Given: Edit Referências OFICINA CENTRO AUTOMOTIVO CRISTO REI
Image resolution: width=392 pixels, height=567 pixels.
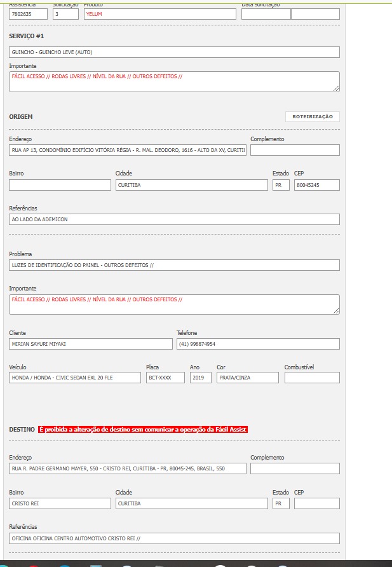Looking at the screenshot, I should click(x=174, y=538).
